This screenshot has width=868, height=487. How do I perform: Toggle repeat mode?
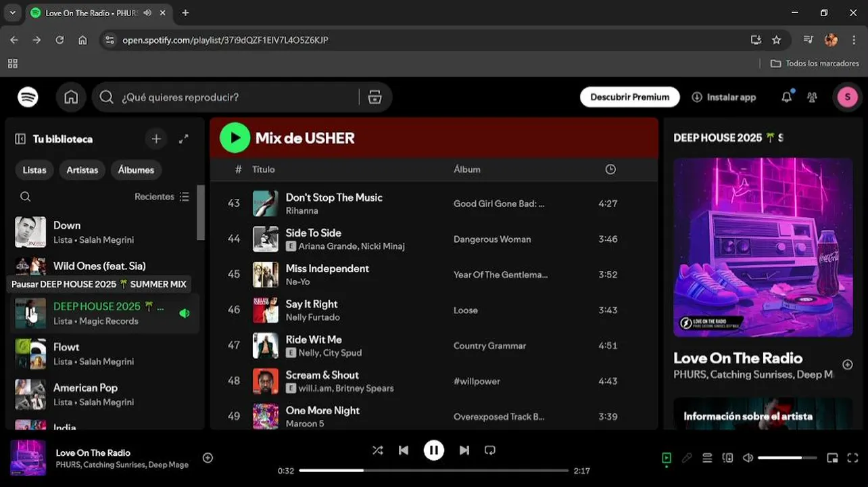[490, 450]
